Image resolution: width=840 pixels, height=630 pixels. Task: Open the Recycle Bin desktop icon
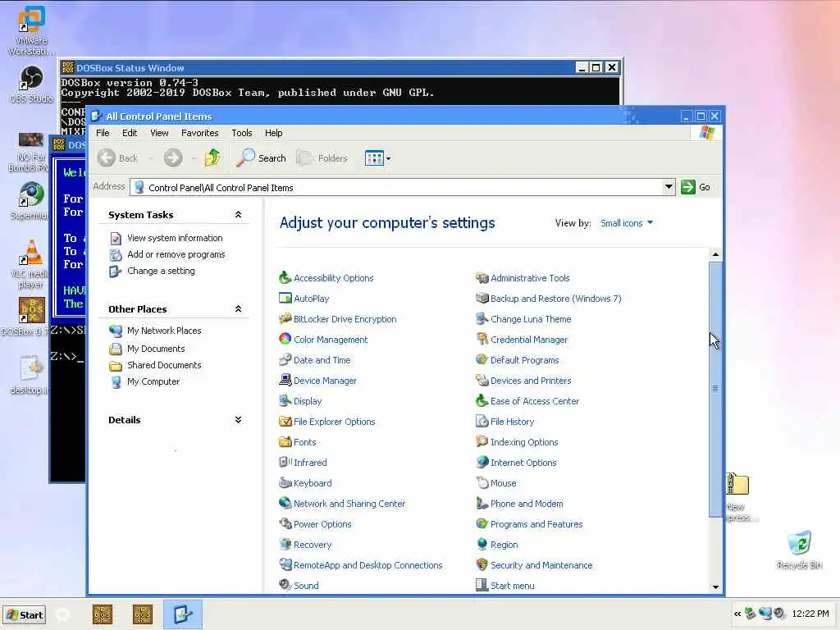pyautogui.click(x=799, y=550)
